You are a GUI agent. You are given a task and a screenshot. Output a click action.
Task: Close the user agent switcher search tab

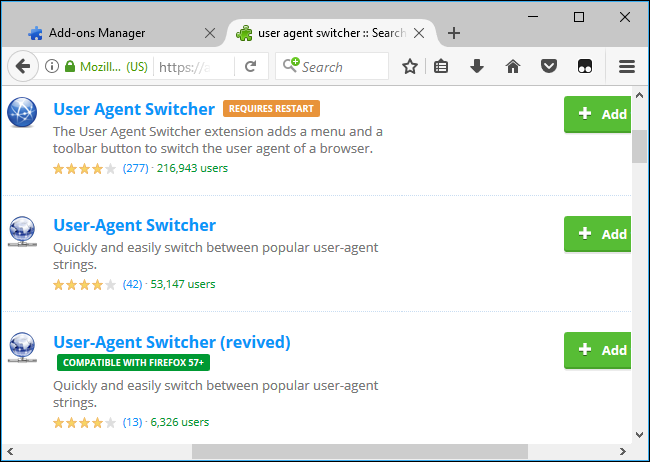coord(419,33)
